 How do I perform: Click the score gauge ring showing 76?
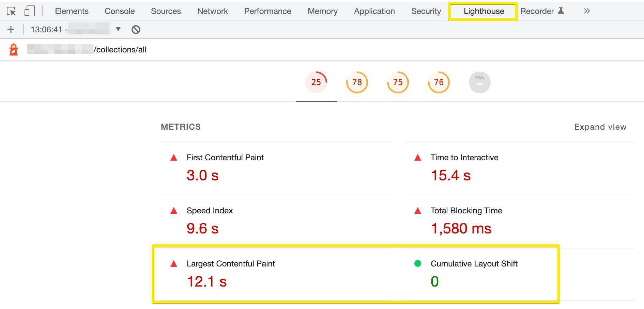tap(439, 82)
